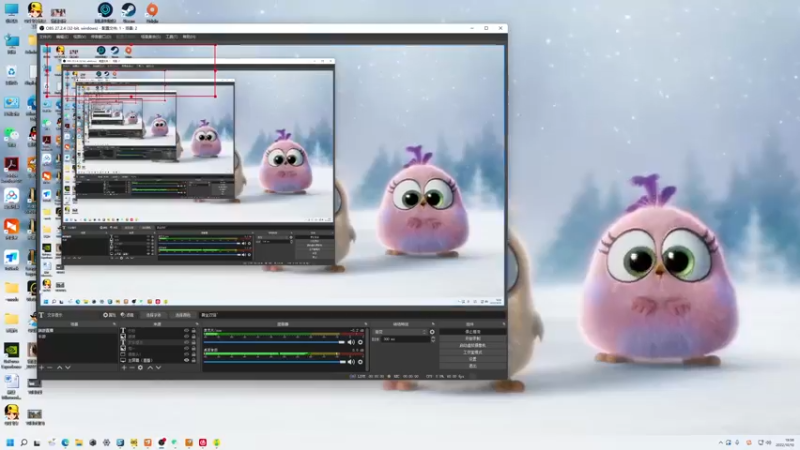Add a new source with plus icon
The width and height of the screenshot is (800, 450).
point(124,367)
